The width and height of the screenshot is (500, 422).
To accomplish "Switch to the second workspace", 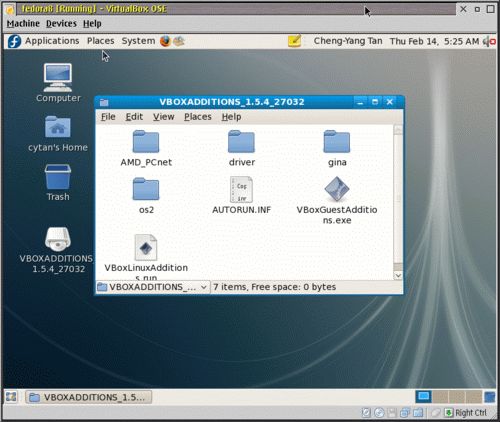I will [x=441, y=397].
